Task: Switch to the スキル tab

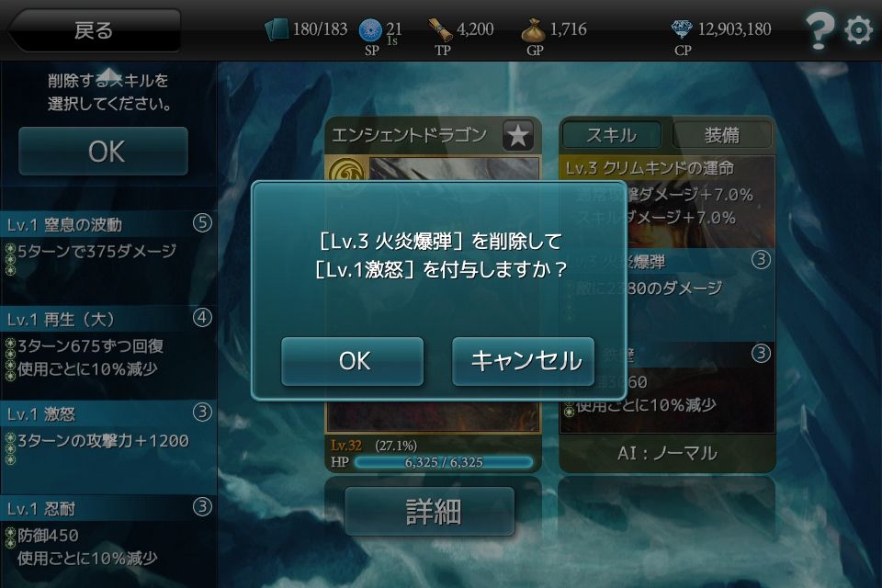Action: [x=612, y=135]
